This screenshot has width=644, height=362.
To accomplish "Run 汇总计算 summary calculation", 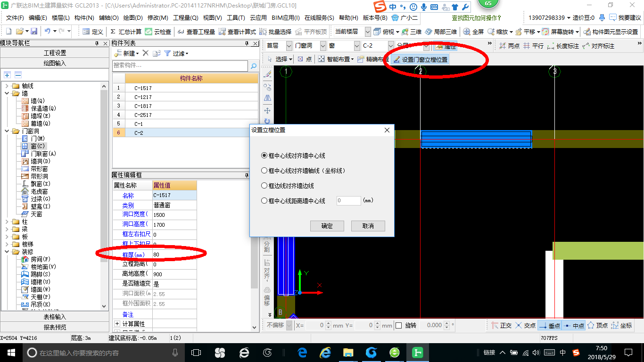I will [126, 32].
